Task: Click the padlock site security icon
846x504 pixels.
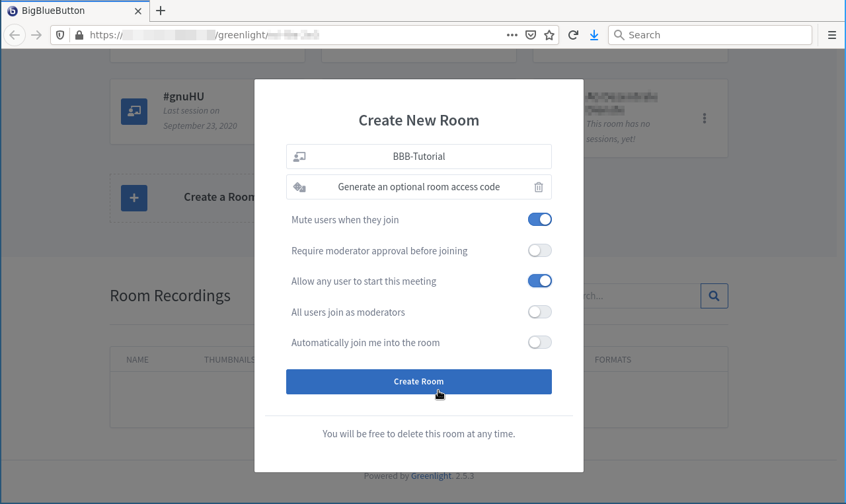Action: pos(79,35)
